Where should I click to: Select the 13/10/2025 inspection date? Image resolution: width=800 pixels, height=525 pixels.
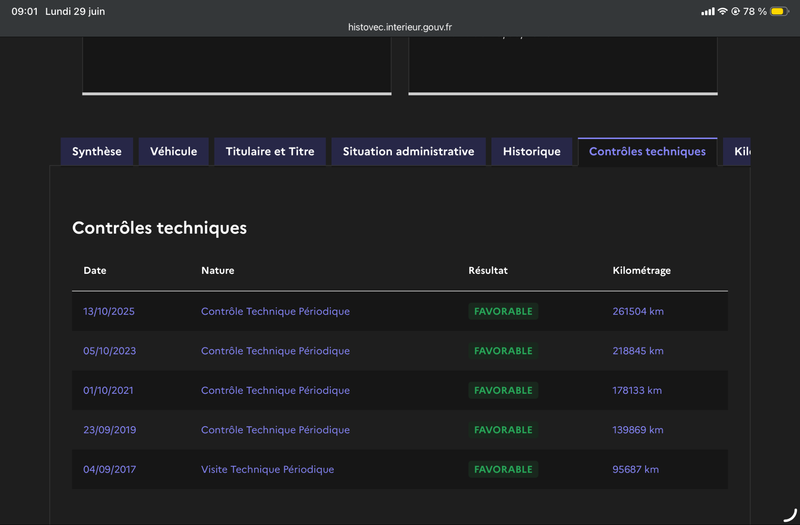click(109, 311)
